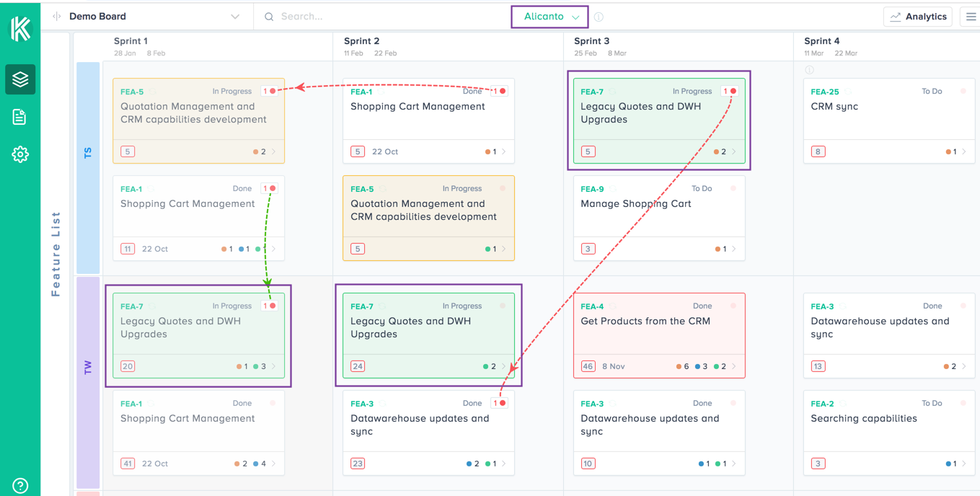Click the Analytics button
This screenshot has height=496, width=980.
[917, 17]
